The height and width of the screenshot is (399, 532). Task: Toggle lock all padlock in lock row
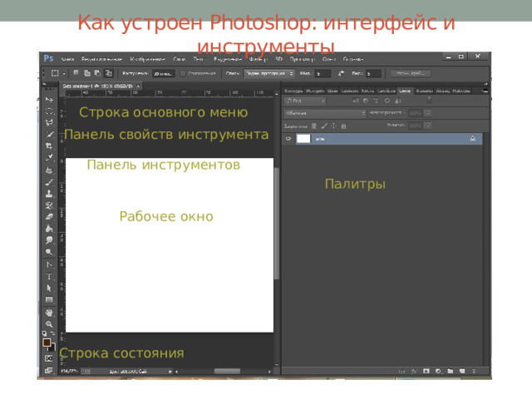(x=343, y=126)
